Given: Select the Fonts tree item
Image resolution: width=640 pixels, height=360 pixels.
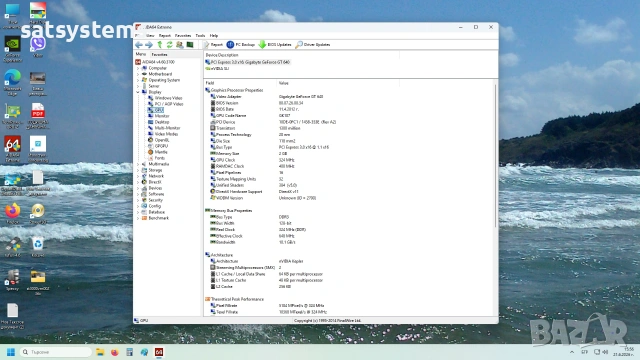Looking at the screenshot, I should [x=156, y=158].
